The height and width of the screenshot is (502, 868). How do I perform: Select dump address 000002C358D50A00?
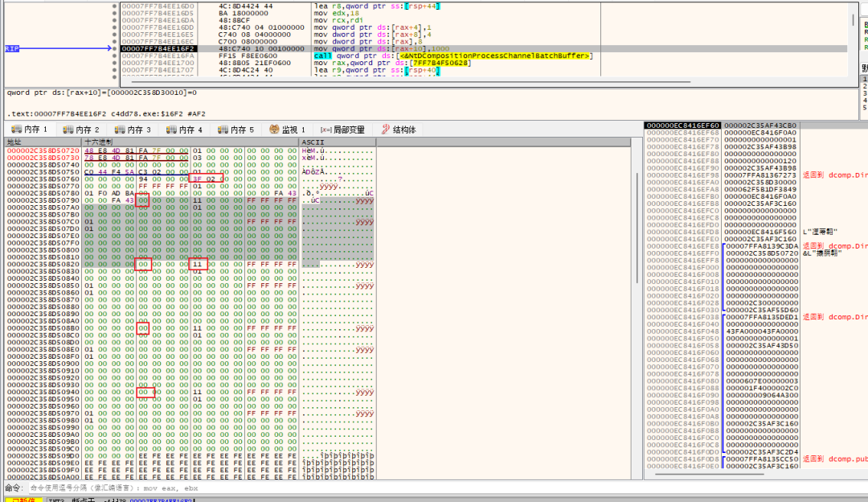43,477
